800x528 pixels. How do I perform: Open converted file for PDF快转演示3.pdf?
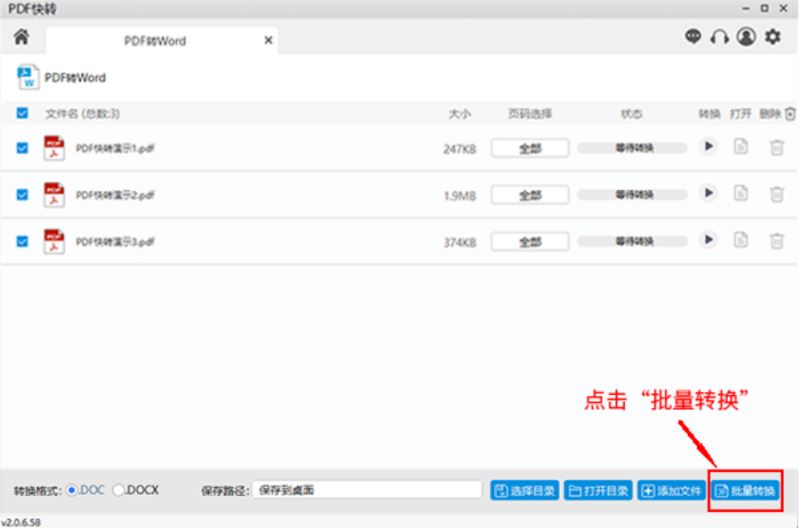click(741, 240)
